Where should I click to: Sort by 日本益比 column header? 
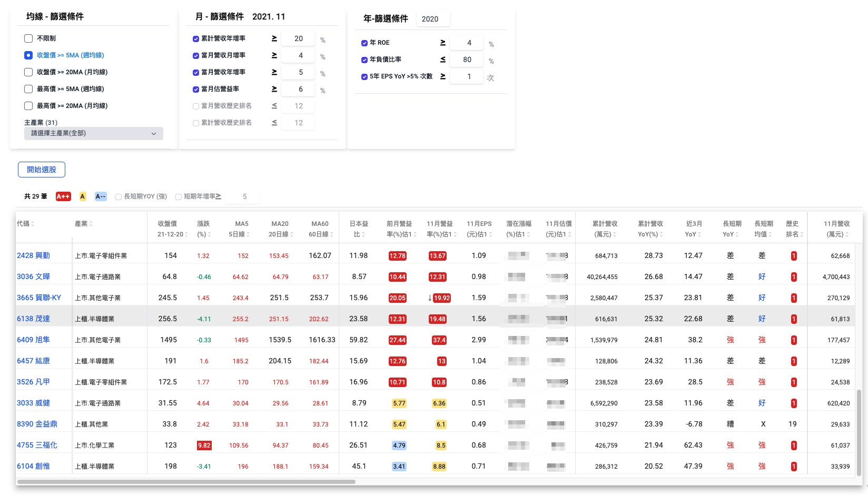(358, 229)
